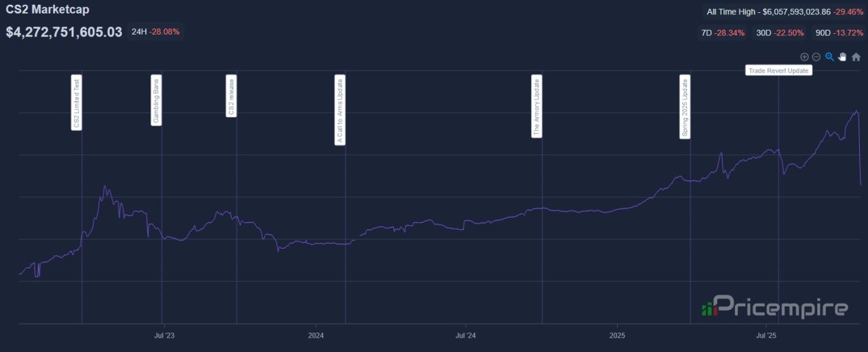868x352 pixels.
Task: Select the 30D change badge
Action: tap(780, 33)
